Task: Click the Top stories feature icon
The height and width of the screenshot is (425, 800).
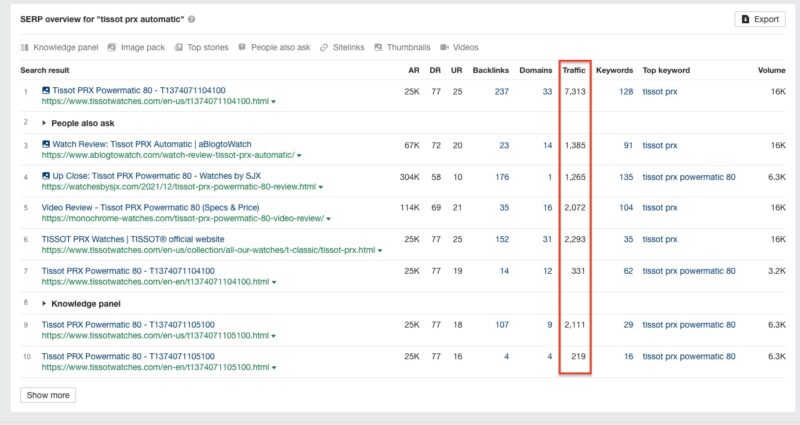Action: pyautogui.click(x=179, y=47)
